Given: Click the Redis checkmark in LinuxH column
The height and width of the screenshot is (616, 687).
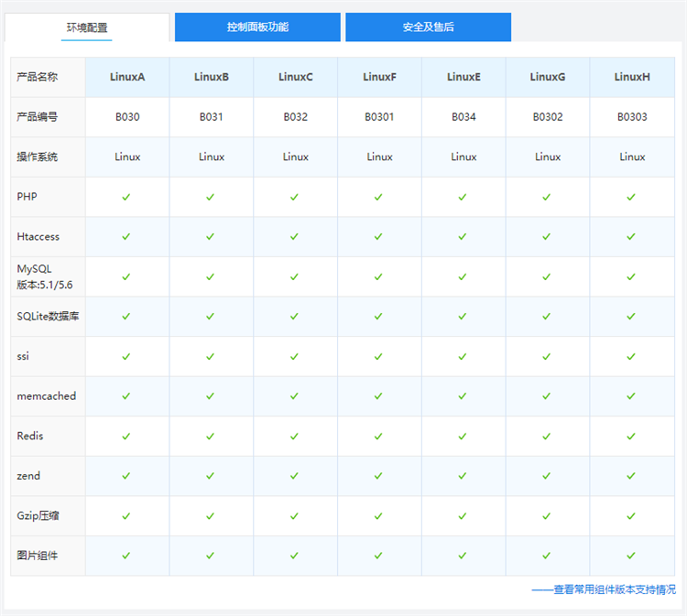Looking at the screenshot, I should [x=631, y=436].
